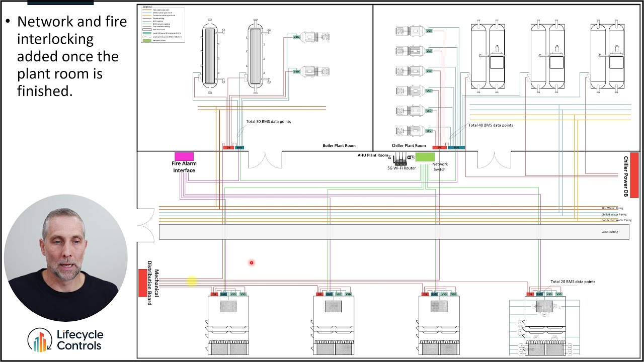Select the bottom pump motor in Chiller Plant Room

click(x=410, y=131)
